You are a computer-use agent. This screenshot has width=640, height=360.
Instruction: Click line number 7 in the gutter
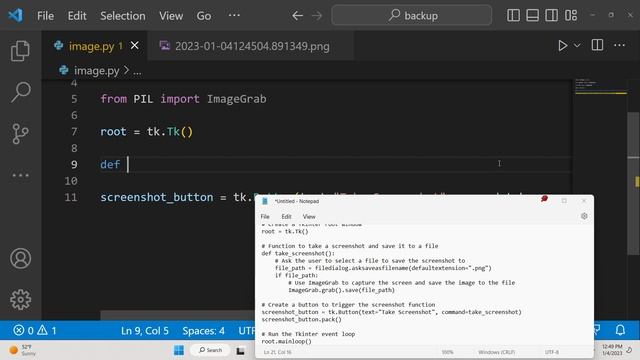coord(74,132)
